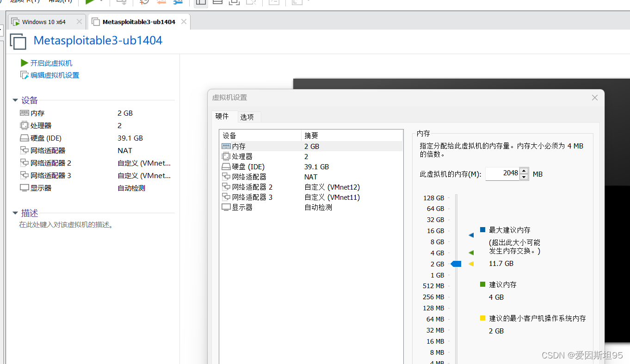Select 硬盘 (IDE) row in dialog list
630x364 pixels.
pos(311,167)
